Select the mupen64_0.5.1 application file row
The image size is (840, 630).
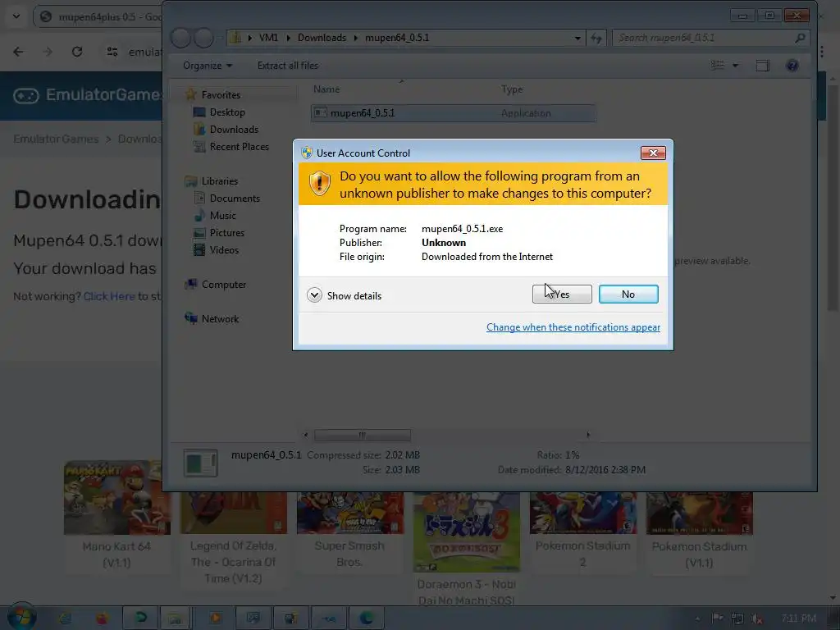453,113
